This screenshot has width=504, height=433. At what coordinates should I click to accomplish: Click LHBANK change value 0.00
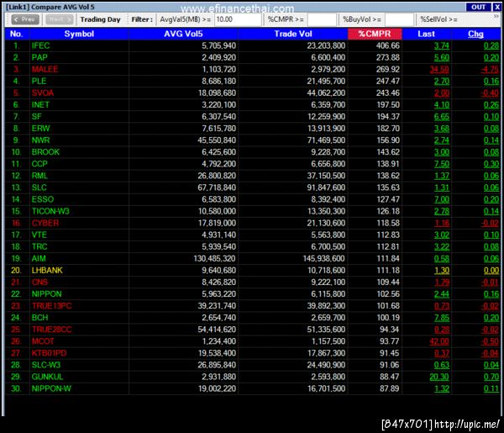click(x=491, y=270)
